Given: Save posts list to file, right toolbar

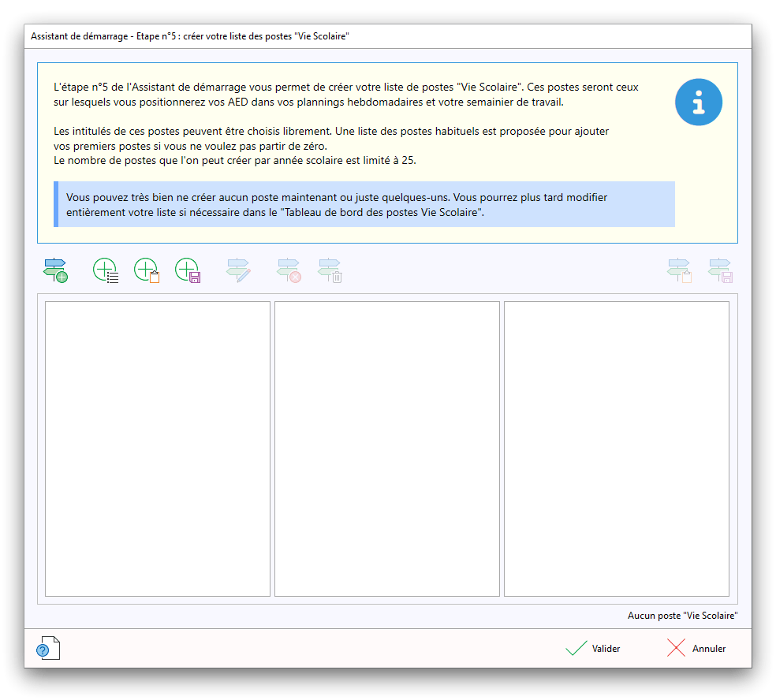Looking at the screenshot, I should [x=721, y=270].
